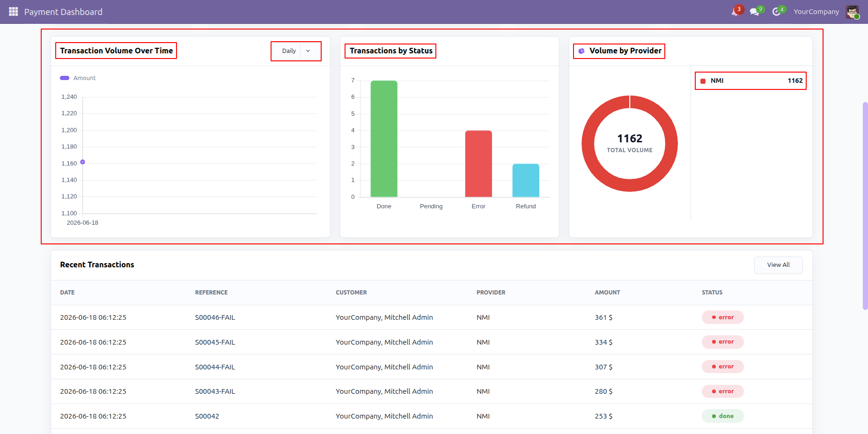Click the Payment Dashboard menu title
868x434 pixels.
(x=63, y=12)
